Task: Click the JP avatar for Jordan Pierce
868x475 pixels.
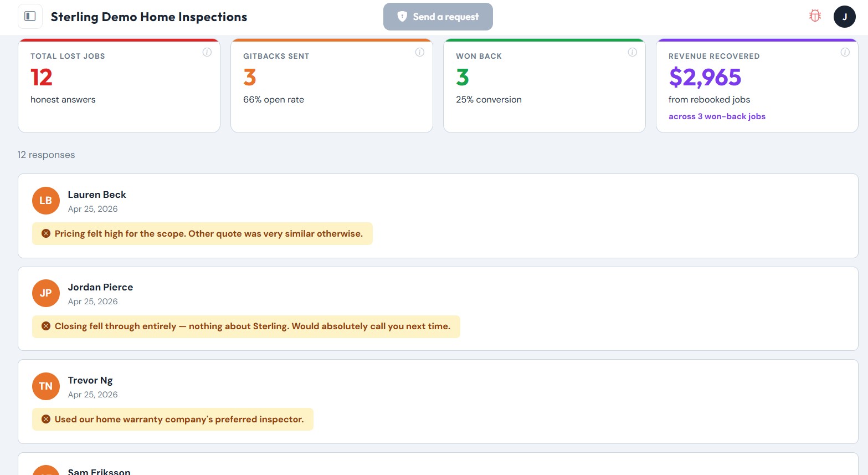Action: click(x=46, y=293)
